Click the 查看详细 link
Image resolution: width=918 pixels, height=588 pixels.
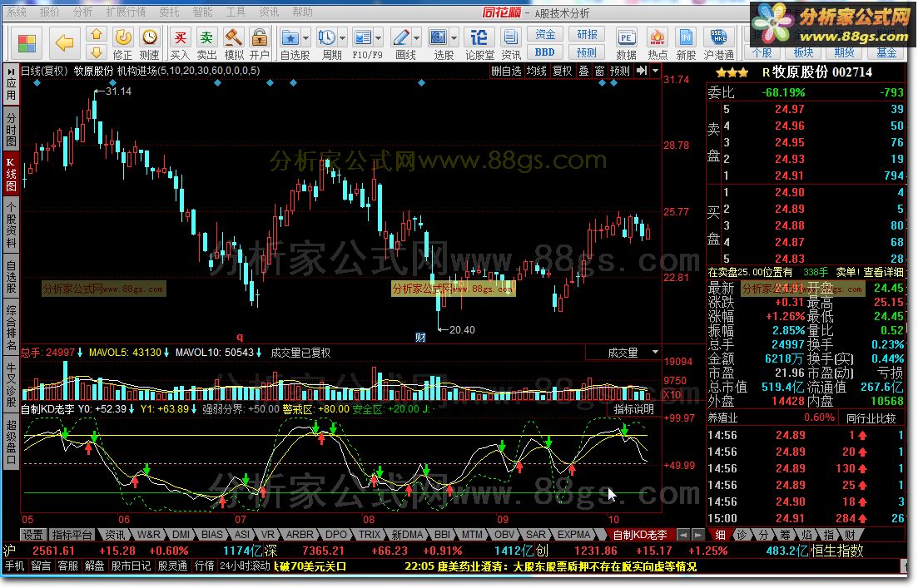(883, 272)
